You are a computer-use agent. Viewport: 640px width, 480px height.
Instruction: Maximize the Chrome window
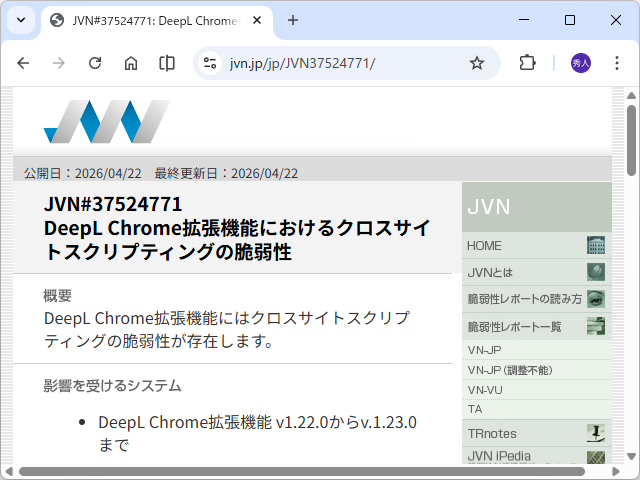coord(570,20)
